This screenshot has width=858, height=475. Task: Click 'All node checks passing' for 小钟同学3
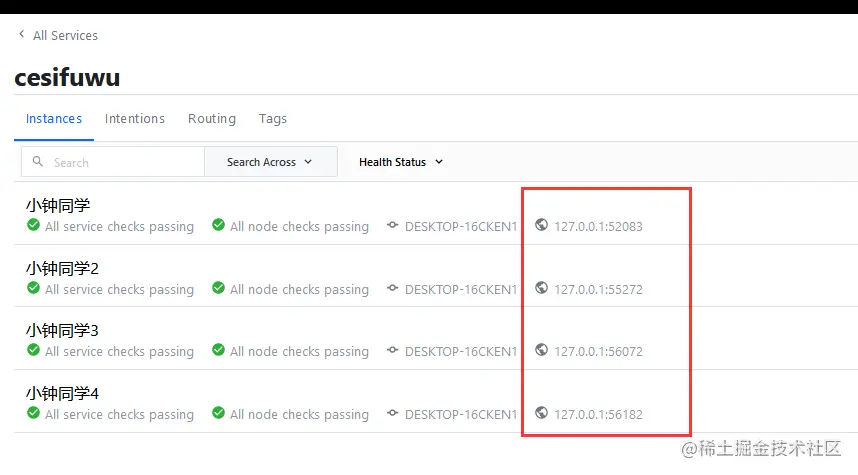(x=299, y=351)
